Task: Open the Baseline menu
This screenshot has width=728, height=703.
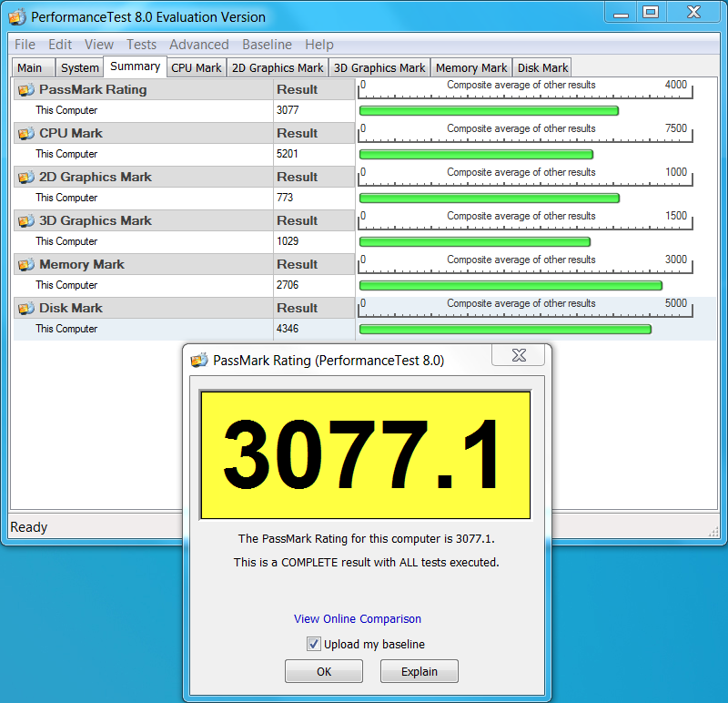Action: [x=267, y=45]
